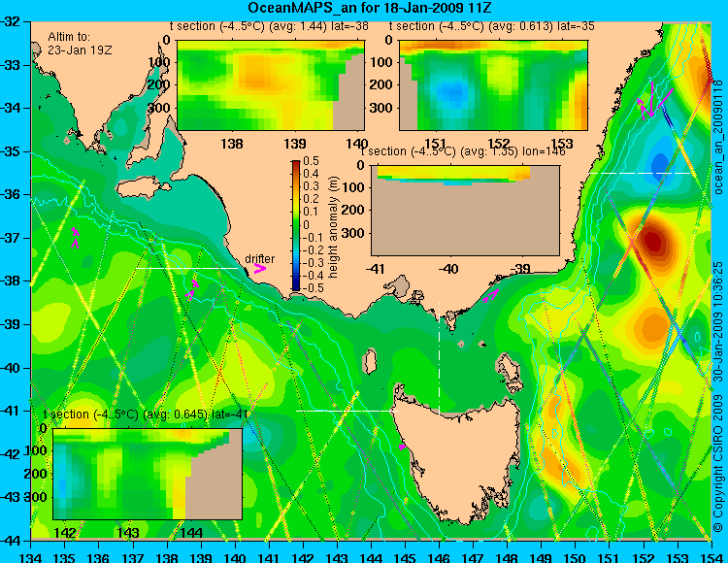Screen dimensions: 728x563
Task: Click the height anomaly color bar
Action: click(296, 225)
